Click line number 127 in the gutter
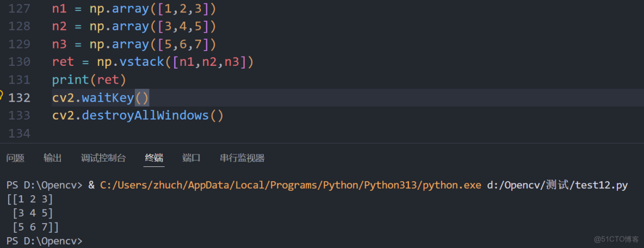The image size is (644, 248). tap(19, 8)
